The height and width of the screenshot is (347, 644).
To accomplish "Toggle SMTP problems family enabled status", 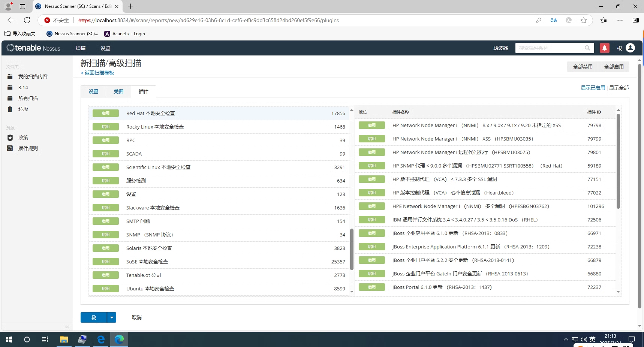I will (106, 221).
